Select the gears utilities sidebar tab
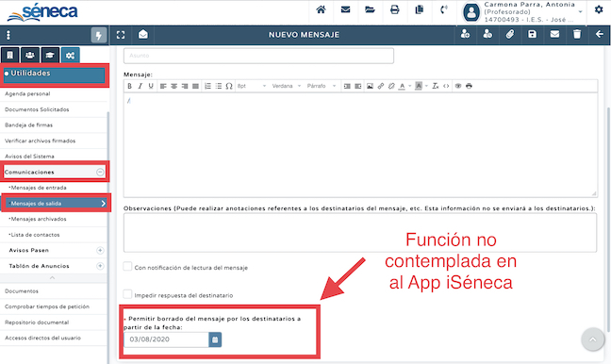This screenshot has width=611, height=364. (x=70, y=56)
